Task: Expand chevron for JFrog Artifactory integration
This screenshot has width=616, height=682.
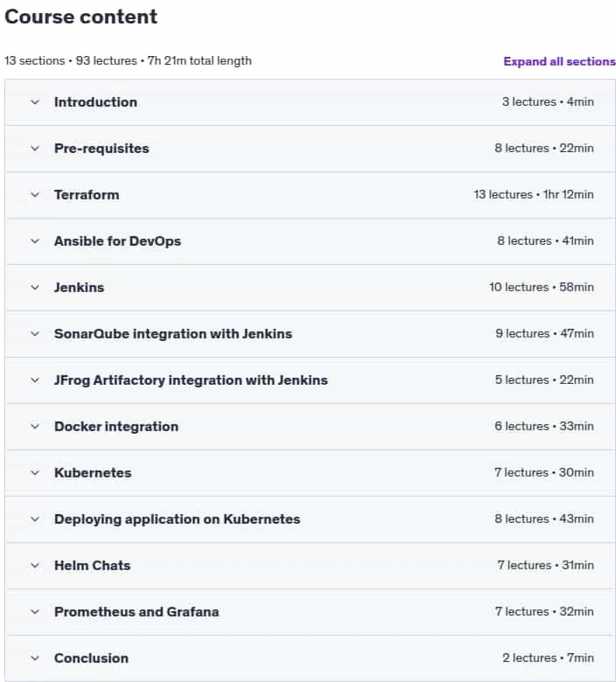Action: click(x=35, y=380)
